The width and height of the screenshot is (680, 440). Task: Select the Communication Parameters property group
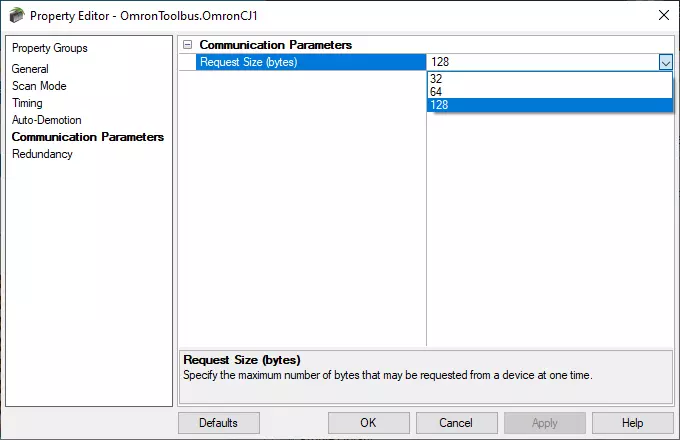click(x=88, y=137)
